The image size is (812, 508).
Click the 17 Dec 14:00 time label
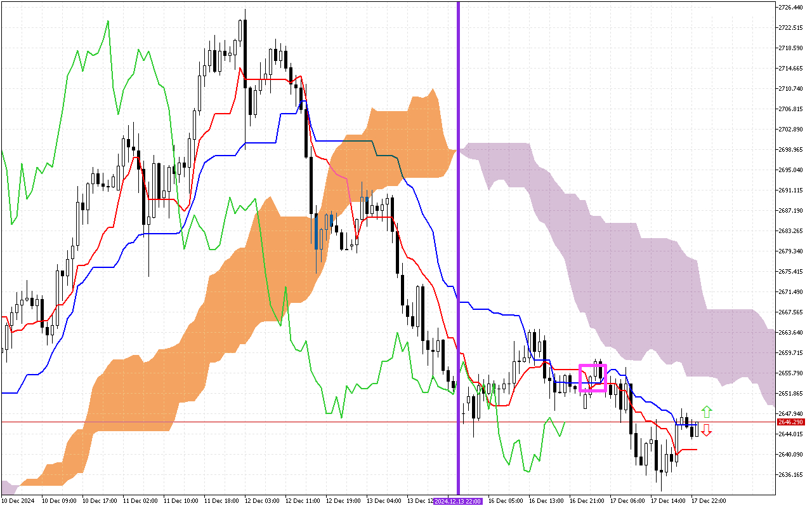click(667, 501)
